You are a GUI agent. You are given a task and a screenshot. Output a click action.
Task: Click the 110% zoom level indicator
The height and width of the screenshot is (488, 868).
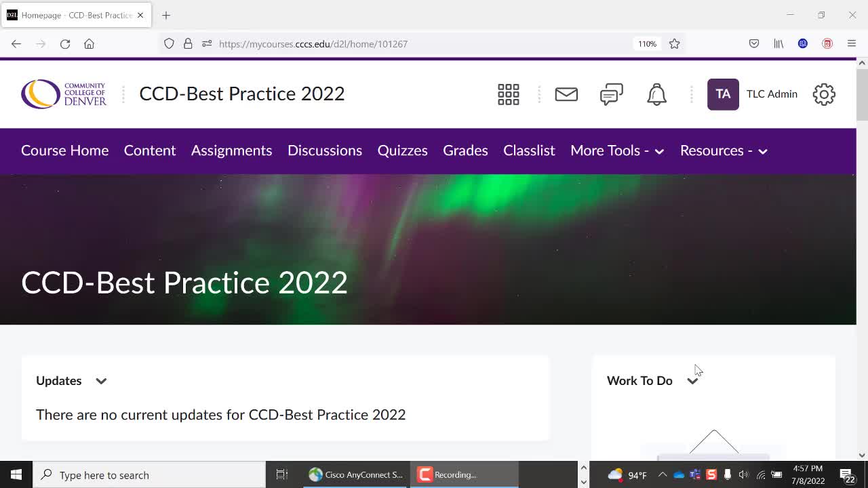tap(647, 44)
